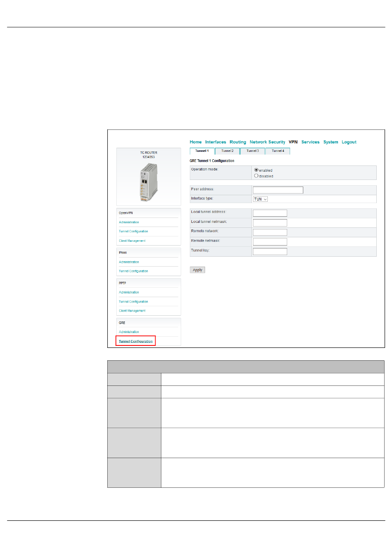Switch to the Tunnel 3 tab

point(253,151)
